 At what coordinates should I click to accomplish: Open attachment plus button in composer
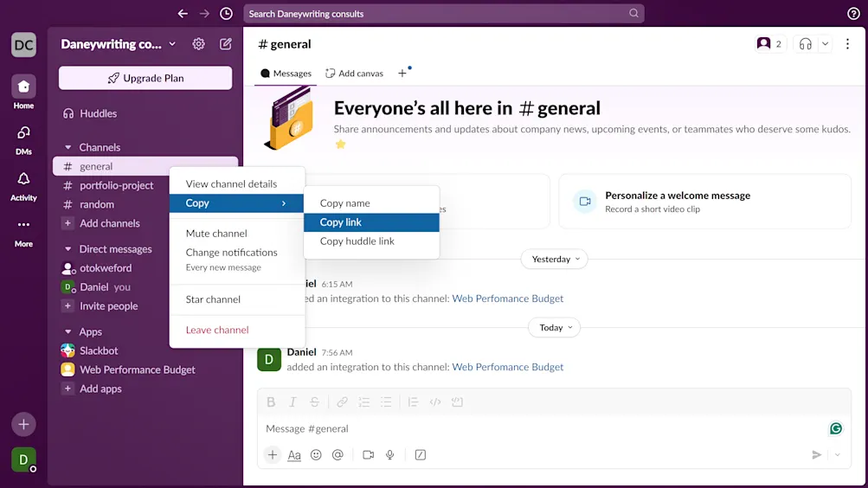point(273,455)
